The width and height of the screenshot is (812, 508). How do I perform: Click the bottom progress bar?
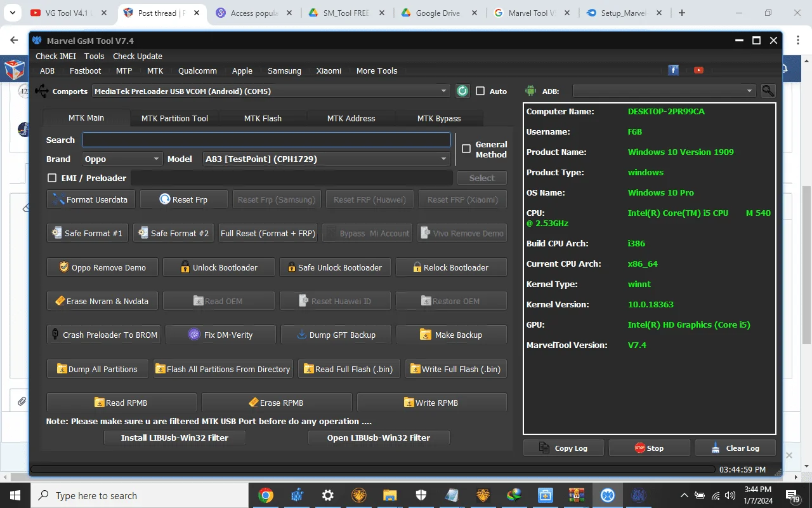(x=372, y=469)
